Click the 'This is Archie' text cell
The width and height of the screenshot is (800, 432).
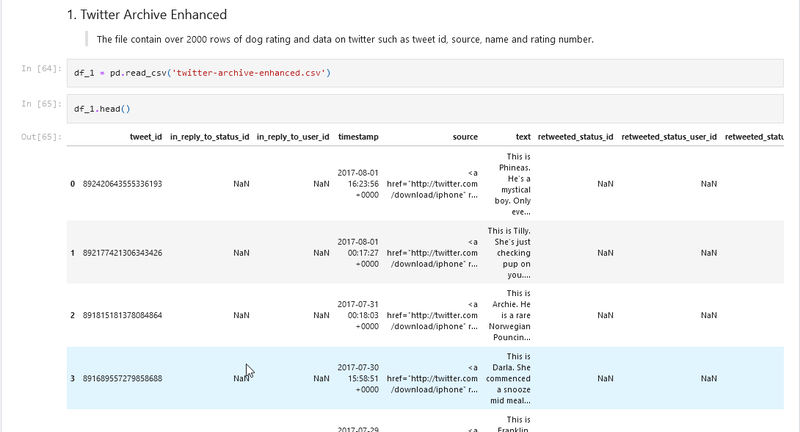(514, 316)
